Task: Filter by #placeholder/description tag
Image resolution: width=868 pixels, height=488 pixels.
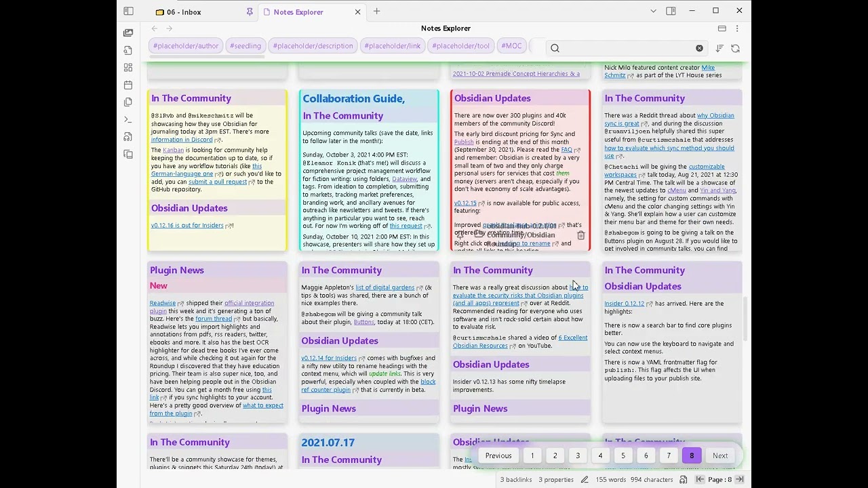Action: pyautogui.click(x=313, y=46)
